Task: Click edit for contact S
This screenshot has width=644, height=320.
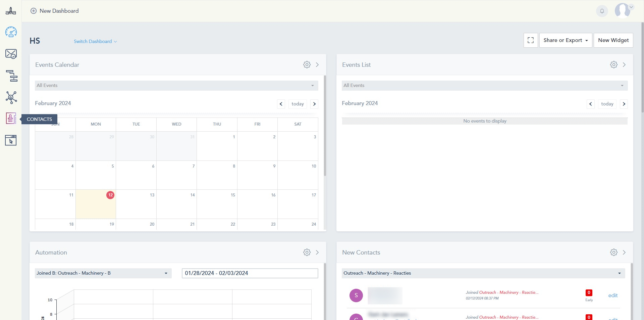Action: coord(613,295)
